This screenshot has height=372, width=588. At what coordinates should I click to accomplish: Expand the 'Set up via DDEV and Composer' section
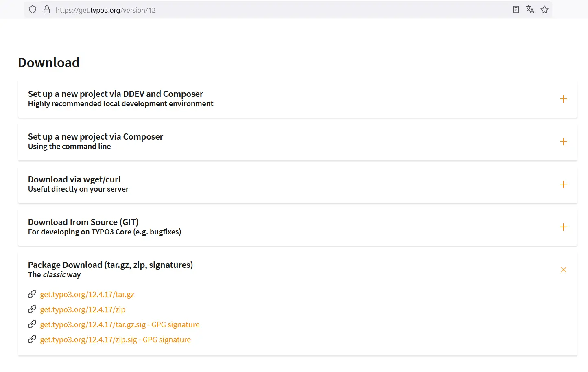564,98
